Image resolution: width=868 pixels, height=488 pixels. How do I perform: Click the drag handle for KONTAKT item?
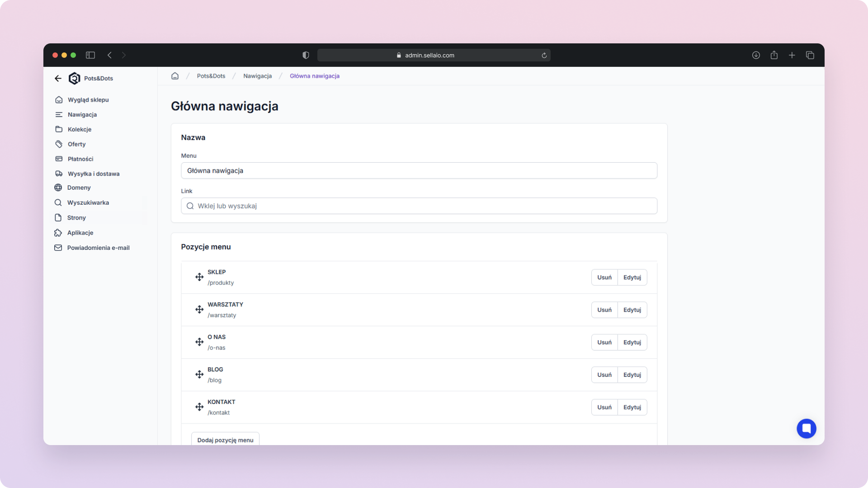tap(199, 407)
